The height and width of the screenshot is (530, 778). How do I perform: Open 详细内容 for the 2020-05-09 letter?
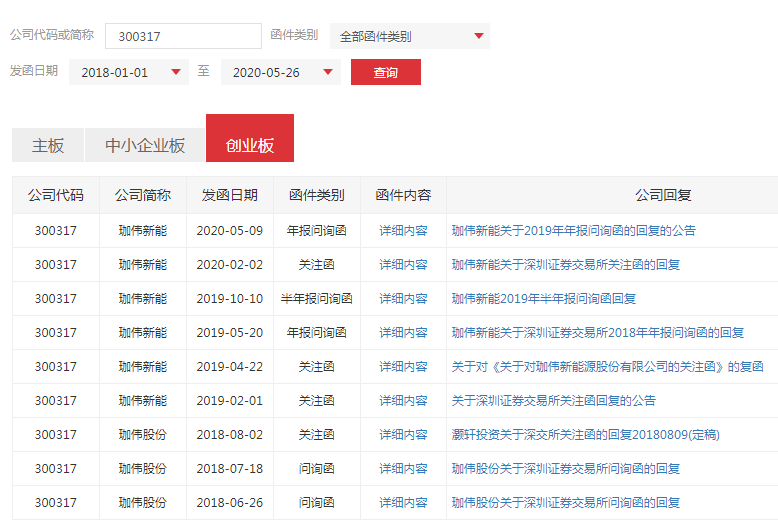(x=403, y=231)
